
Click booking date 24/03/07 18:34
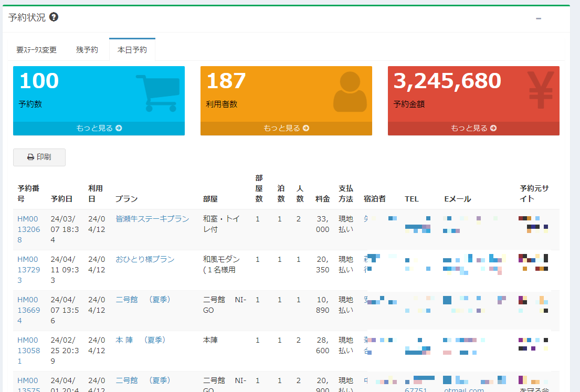tap(65, 229)
